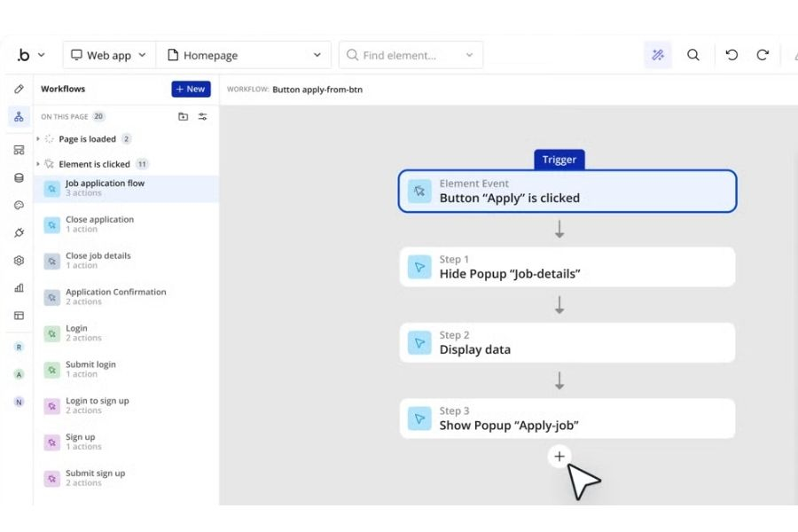Image resolution: width=798 pixels, height=532 pixels.
Task: Select the 'Submit login' workflow
Action: click(x=90, y=369)
